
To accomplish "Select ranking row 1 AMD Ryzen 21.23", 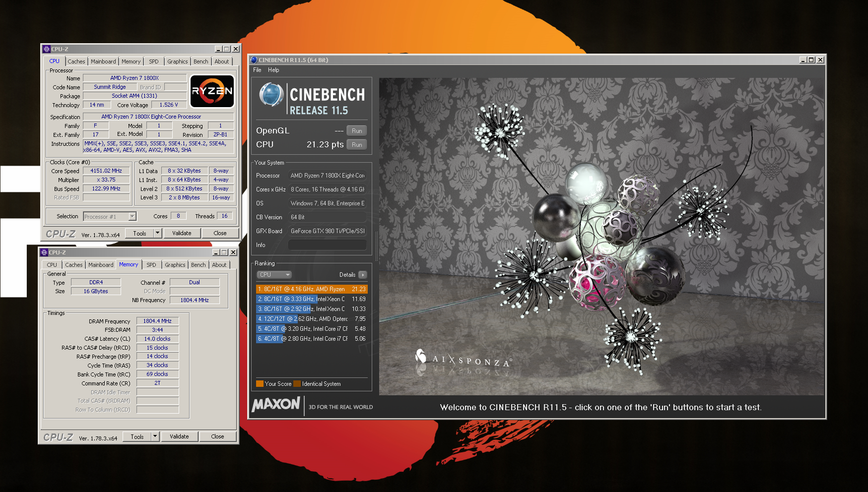I will pyautogui.click(x=312, y=289).
